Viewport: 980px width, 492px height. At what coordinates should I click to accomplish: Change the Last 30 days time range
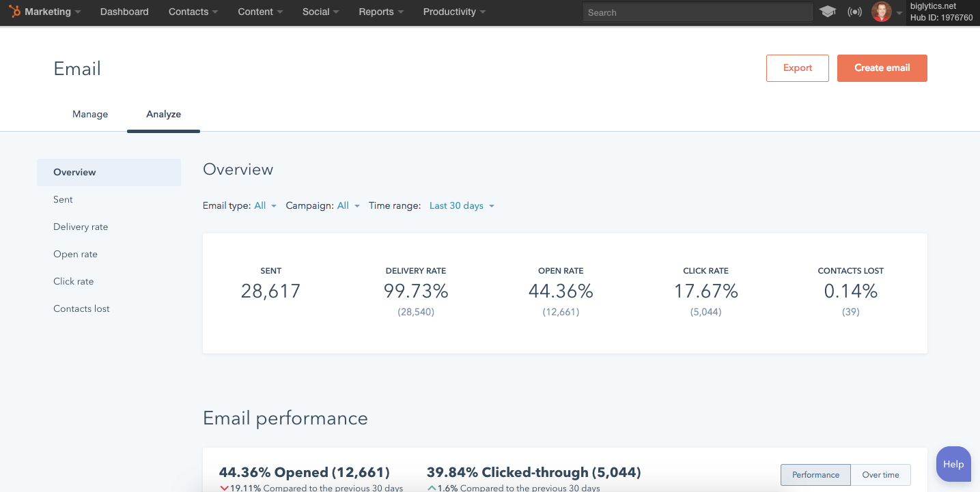[x=462, y=205]
